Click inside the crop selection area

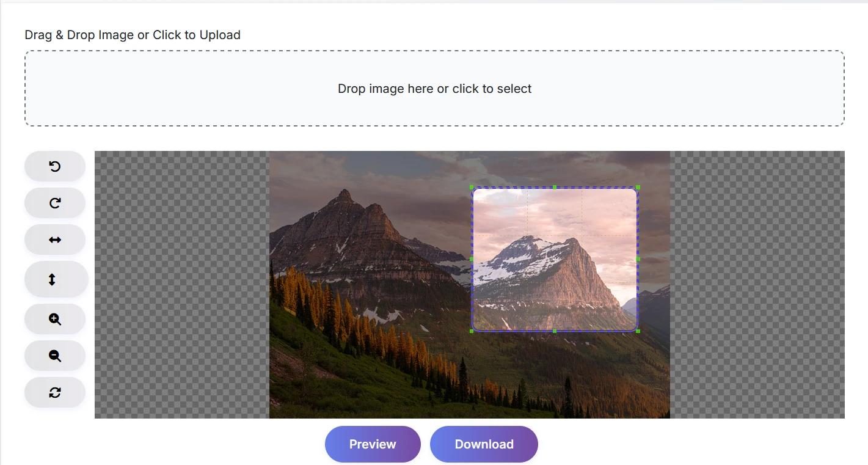click(x=555, y=259)
